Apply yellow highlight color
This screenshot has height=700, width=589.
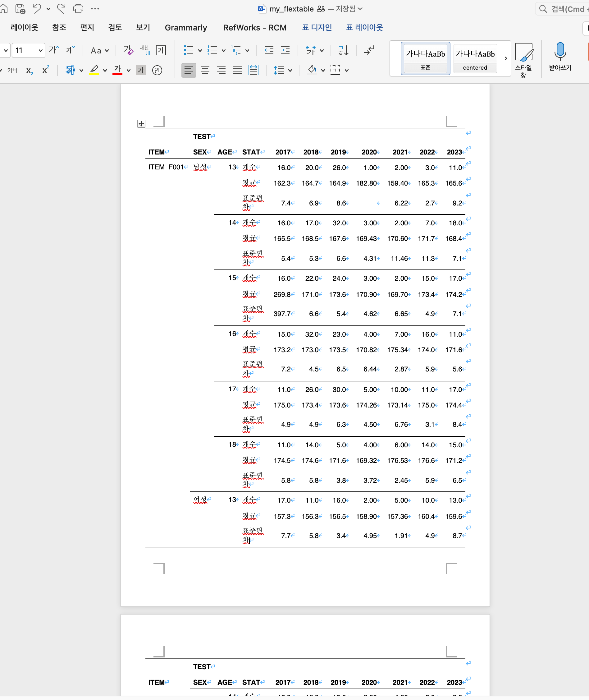(94, 70)
